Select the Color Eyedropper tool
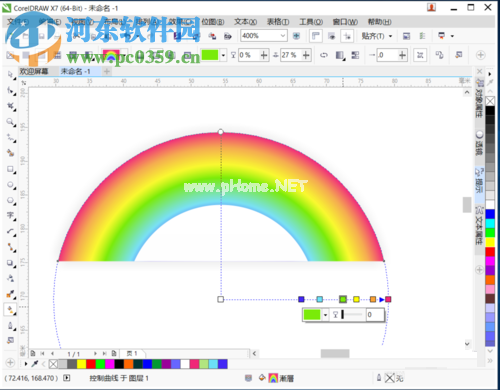 click(x=11, y=294)
